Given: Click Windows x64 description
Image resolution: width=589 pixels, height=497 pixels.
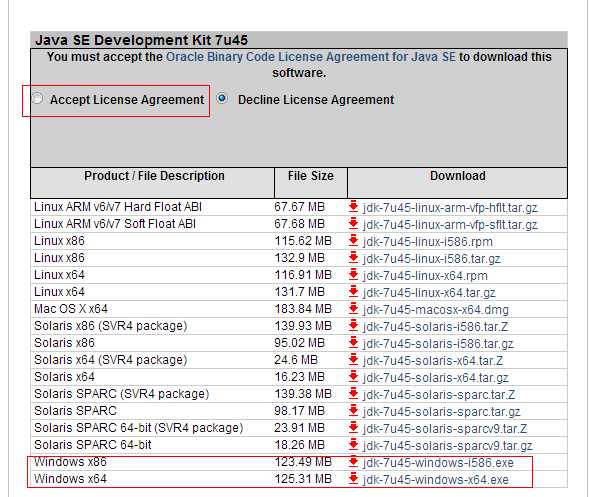Looking at the screenshot, I should pyautogui.click(x=70, y=479).
